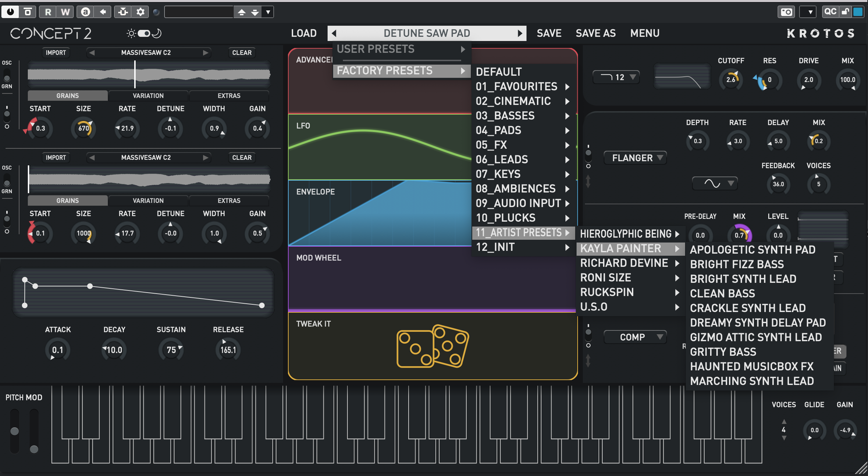Click the Write automation W button
The height and width of the screenshot is (476, 868).
click(x=65, y=12)
